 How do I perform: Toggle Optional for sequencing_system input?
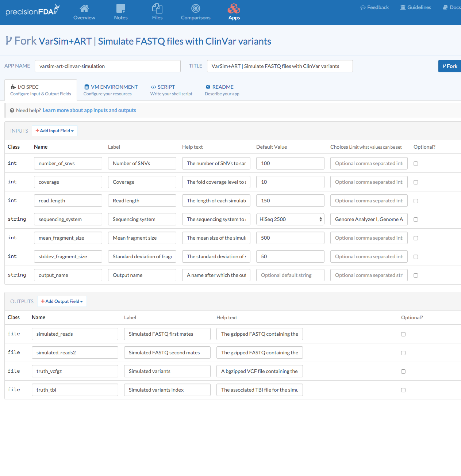point(416,220)
